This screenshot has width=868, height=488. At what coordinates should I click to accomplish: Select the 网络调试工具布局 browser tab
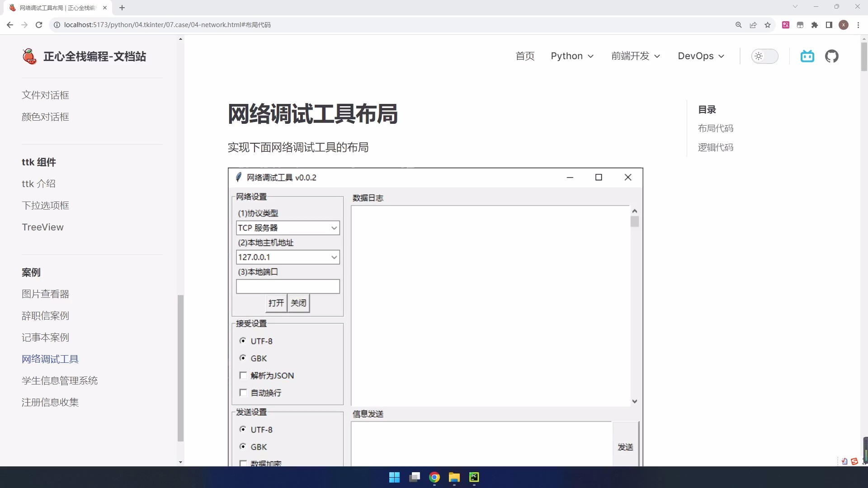pos(54,8)
